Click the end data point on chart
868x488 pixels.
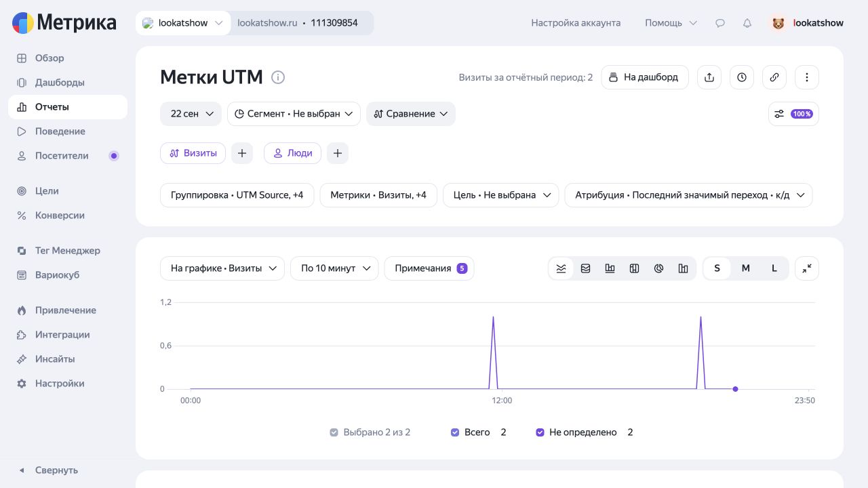pyautogui.click(x=735, y=389)
